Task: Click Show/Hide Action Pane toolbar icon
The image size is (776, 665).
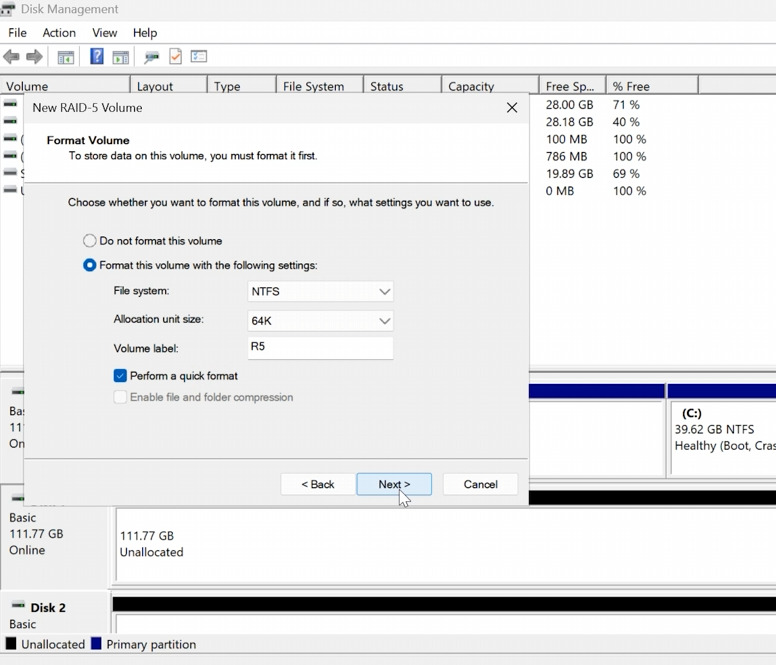Action: pyautogui.click(x=120, y=57)
